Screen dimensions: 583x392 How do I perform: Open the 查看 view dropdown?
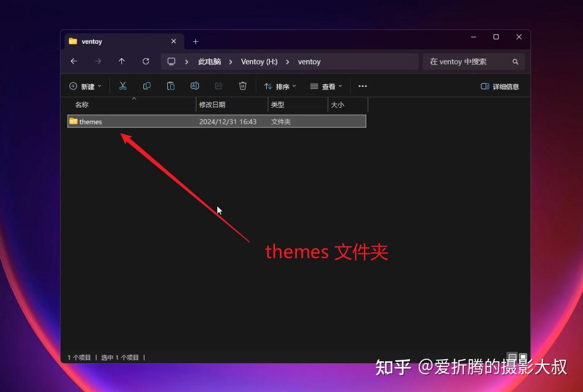(x=326, y=86)
